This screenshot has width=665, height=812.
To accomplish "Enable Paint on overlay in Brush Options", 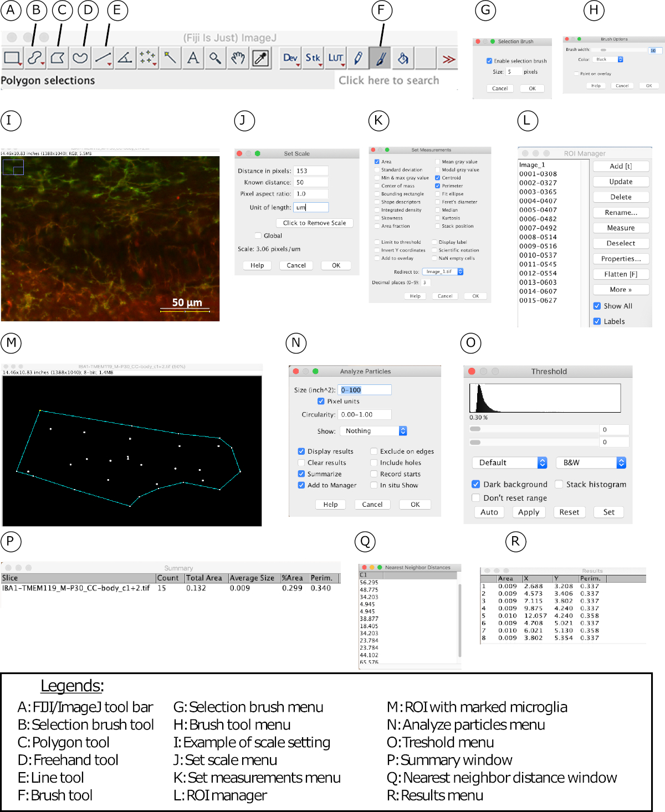I will click(576, 74).
